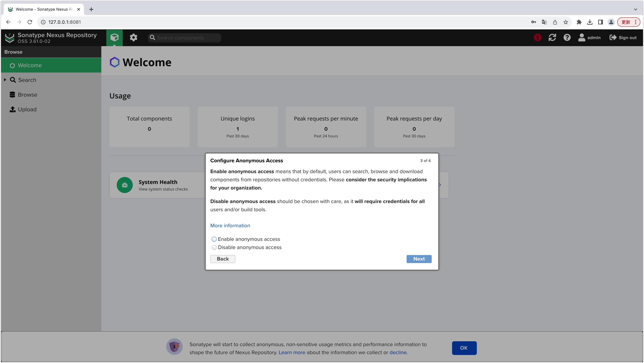Viewport: 644px width, 363px height.
Task: Open a new browser tab
Action: [91, 9]
